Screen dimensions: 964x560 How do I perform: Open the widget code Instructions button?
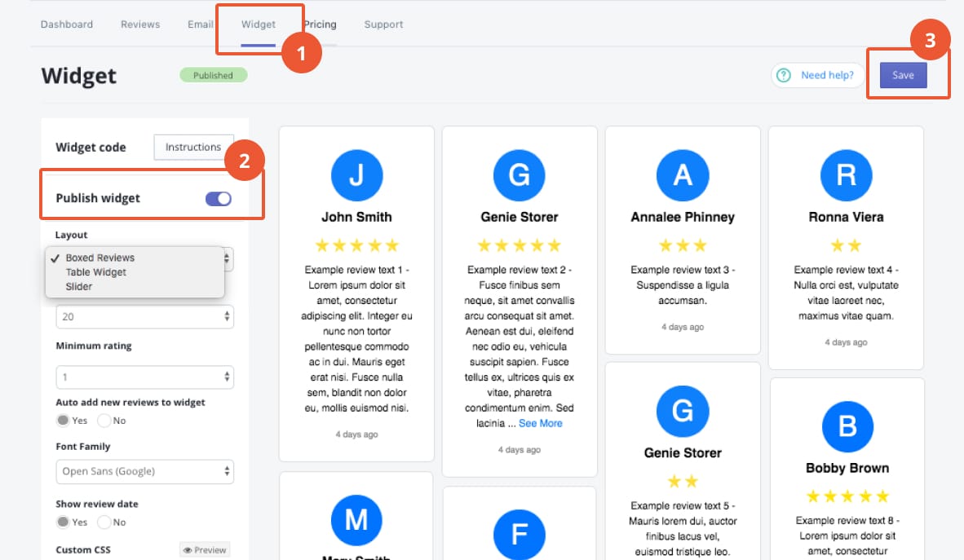193,147
